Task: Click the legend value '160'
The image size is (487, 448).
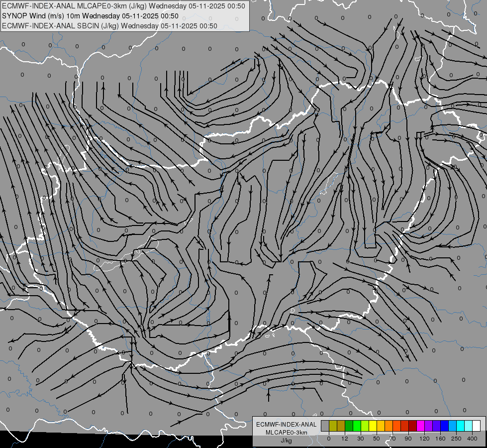Action: point(440,439)
